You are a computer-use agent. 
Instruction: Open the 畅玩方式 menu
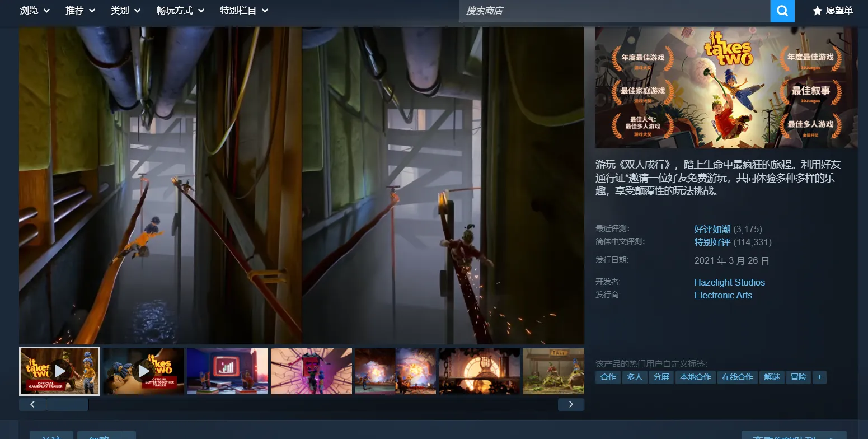(180, 11)
